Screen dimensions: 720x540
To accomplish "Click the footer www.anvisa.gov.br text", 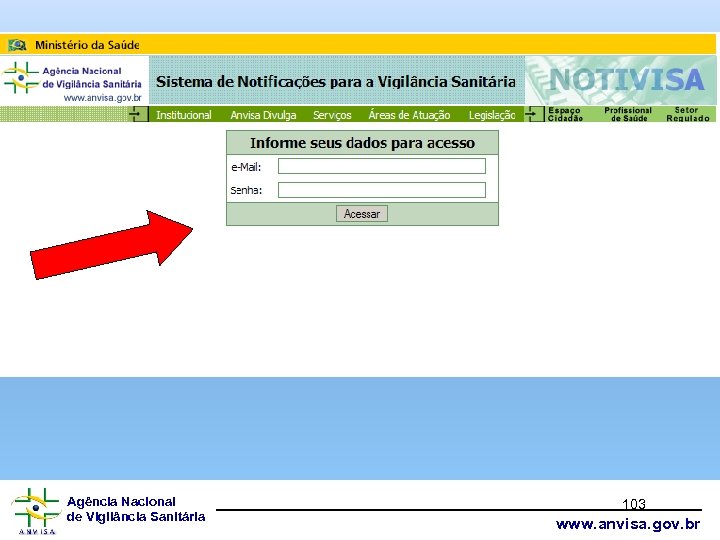I will tap(628, 524).
